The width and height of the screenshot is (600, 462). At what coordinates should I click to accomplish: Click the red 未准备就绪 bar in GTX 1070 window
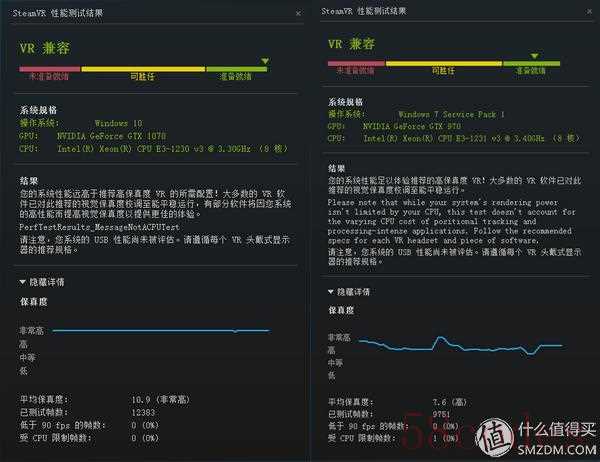click(x=50, y=69)
